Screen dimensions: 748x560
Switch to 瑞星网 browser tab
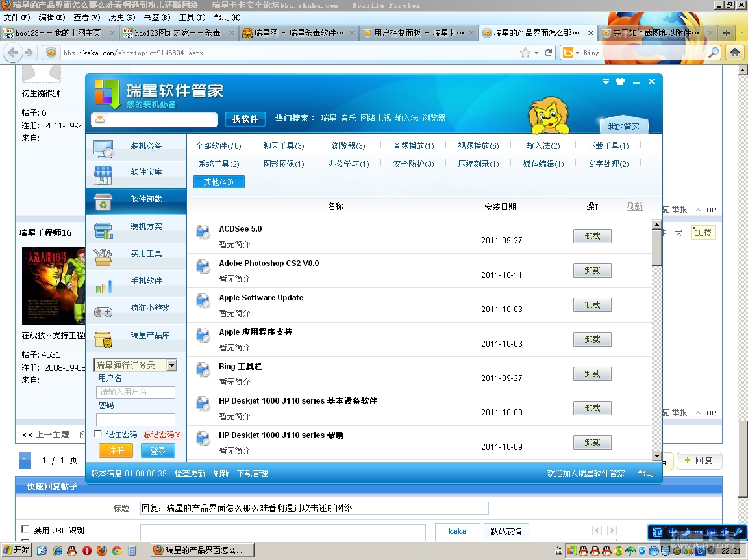coord(299,33)
